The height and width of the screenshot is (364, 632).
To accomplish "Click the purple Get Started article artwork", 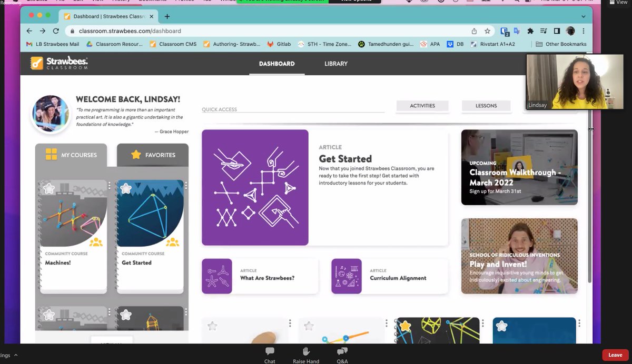I will (255, 187).
